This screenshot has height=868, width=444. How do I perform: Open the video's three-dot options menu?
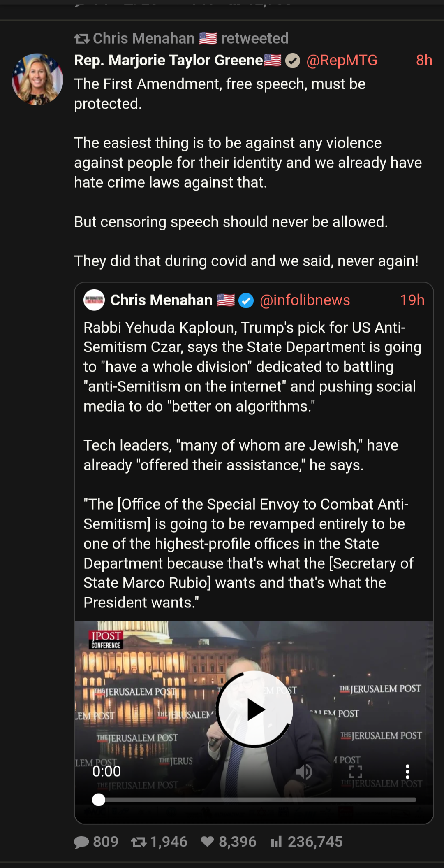tap(407, 772)
